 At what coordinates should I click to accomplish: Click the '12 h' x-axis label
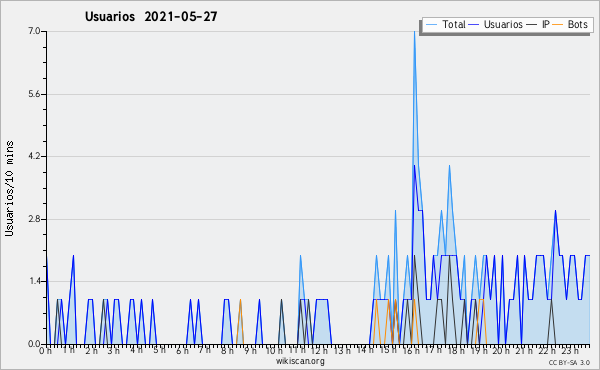pyautogui.click(x=319, y=350)
